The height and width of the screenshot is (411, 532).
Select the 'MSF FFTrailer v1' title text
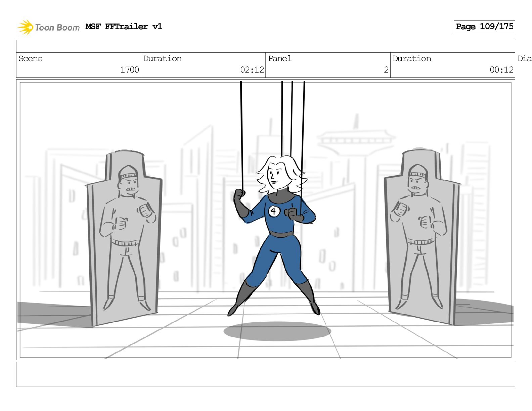click(x=124, y=27)
